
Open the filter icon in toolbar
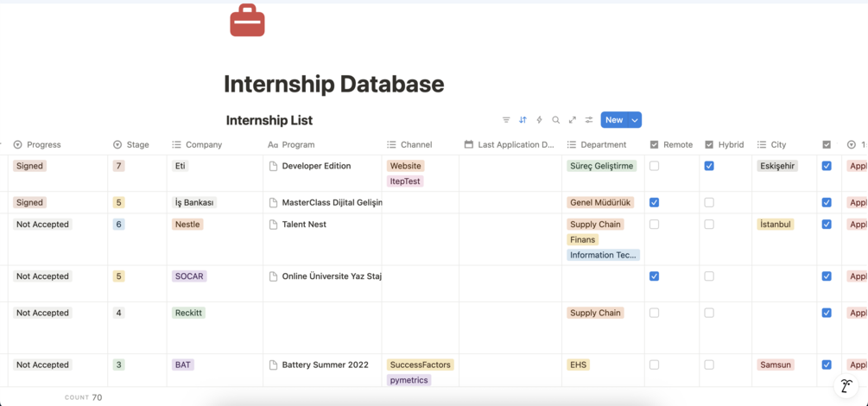tap(506, 120)
